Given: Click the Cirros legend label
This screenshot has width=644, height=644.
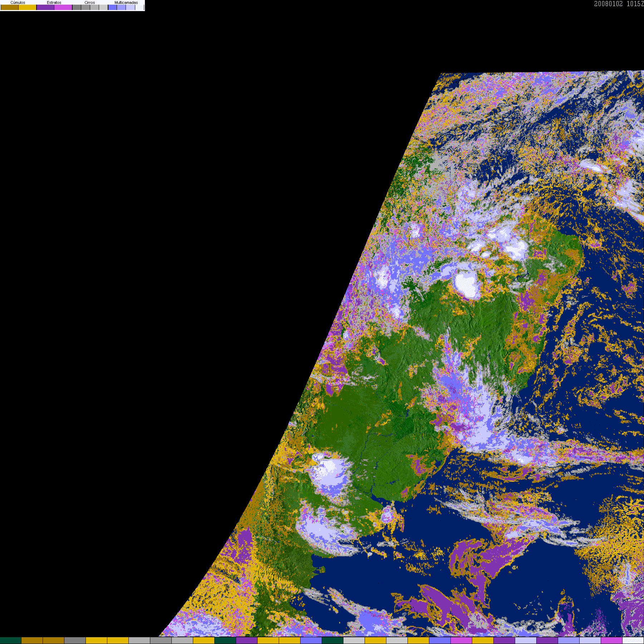Looking at the screenshot, I should tap(90, 3).
